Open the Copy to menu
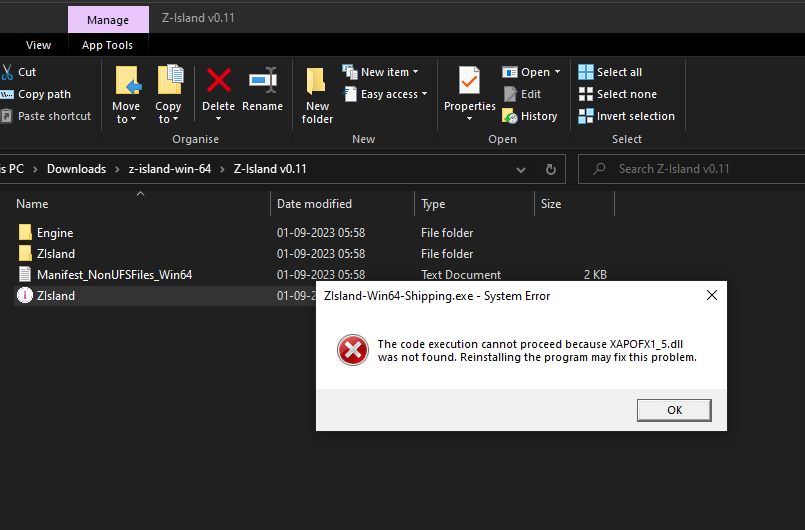 click(x=168, y=94)
